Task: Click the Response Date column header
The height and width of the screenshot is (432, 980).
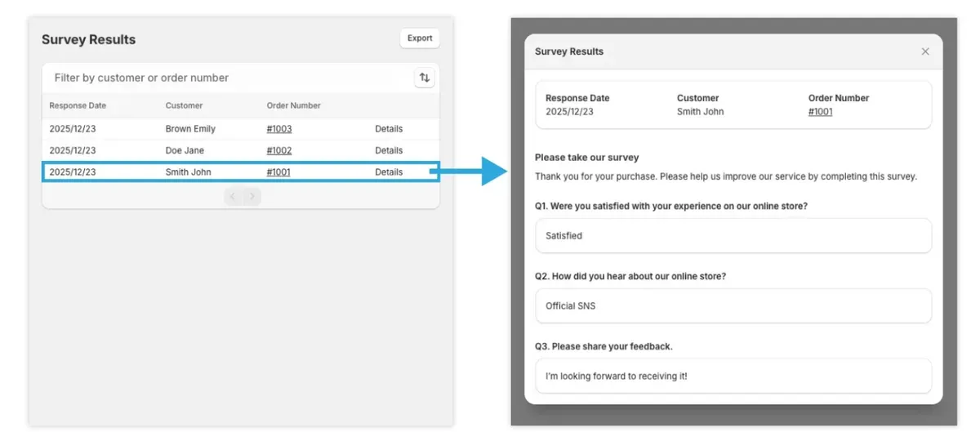Action: click(x=78, y=105)
